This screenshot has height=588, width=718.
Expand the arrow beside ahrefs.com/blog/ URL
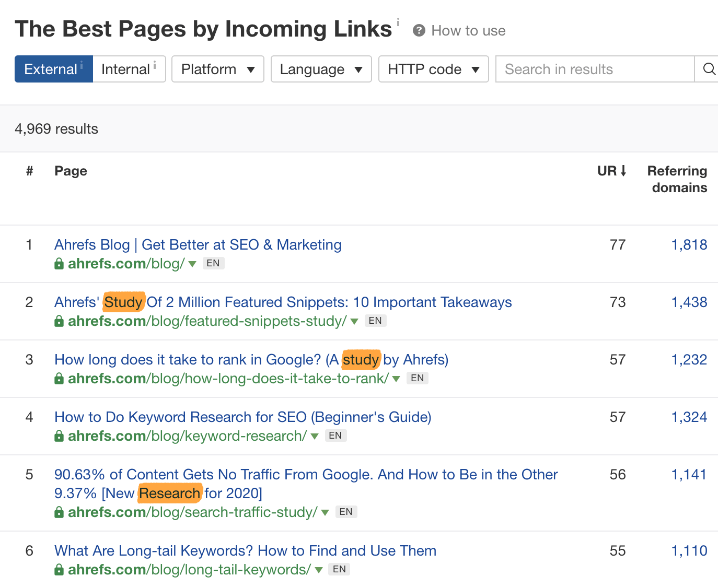(x=192, y=264)
